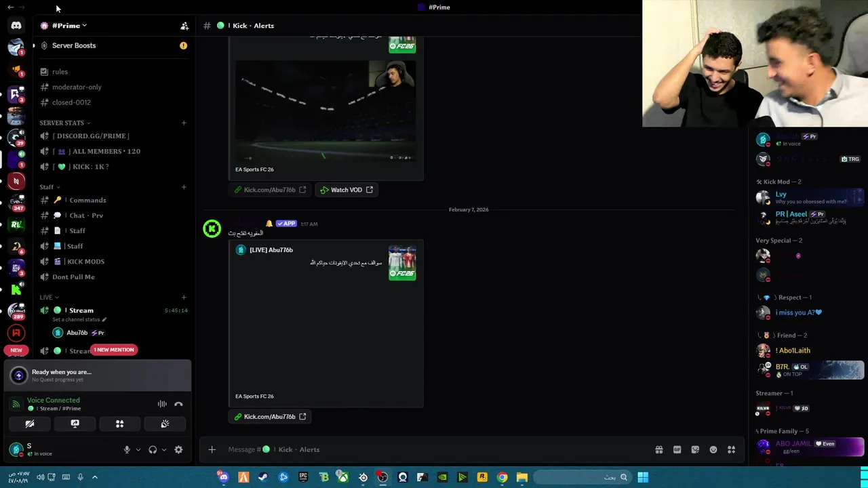Add a channel to the LIVE category
868x488 pixels.
click(x=184, y=297)
